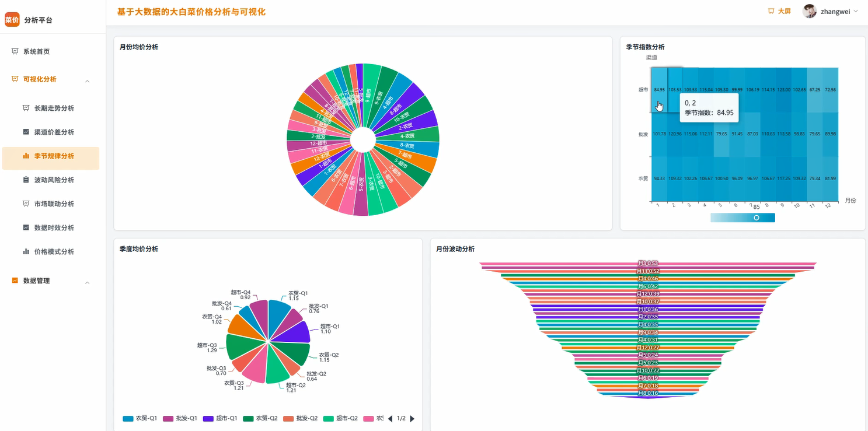Click the 季节指数 color range slider handle
Image resolution: width=868 pixels, height=431 pixels.
tap(757, 218)
